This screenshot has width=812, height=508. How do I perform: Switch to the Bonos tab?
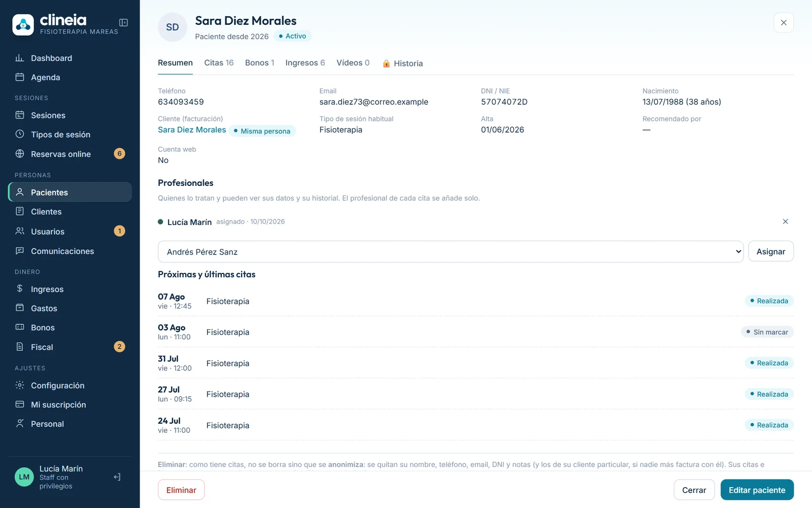pyautogui.click(x=259, y=63)
